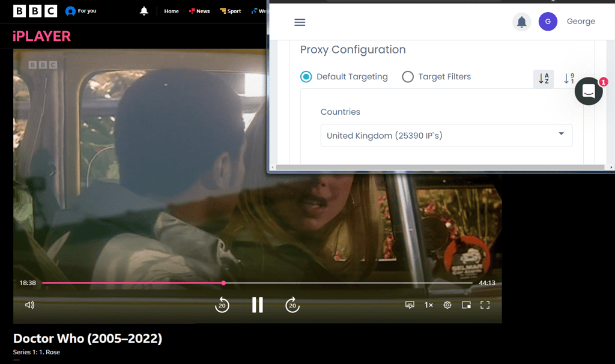Click the G user avatar

pyautogui.click(x=548, y=22)
